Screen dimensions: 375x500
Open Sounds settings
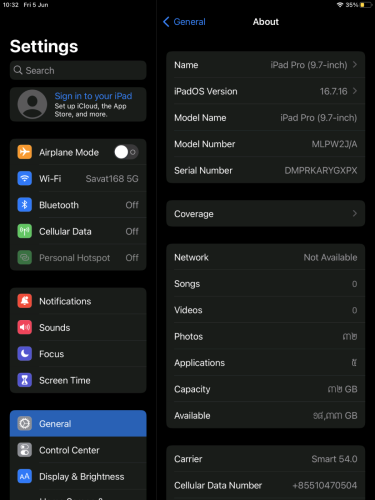[78, 327]
